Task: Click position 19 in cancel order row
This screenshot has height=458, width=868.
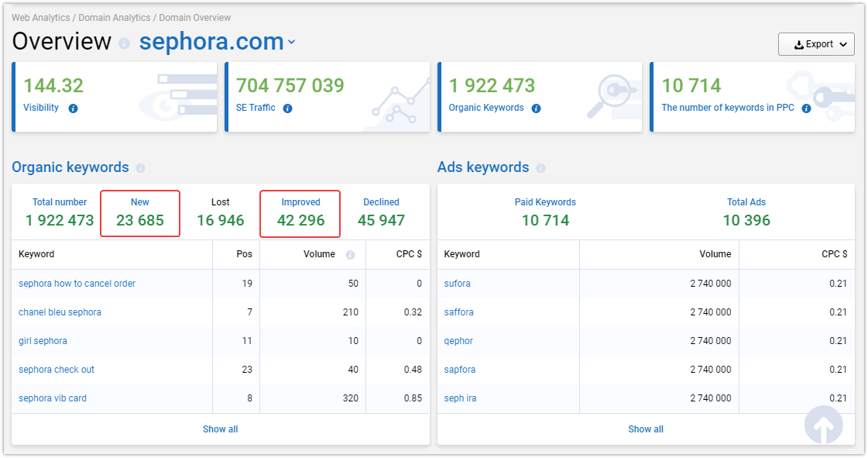Action: (247, 284)
